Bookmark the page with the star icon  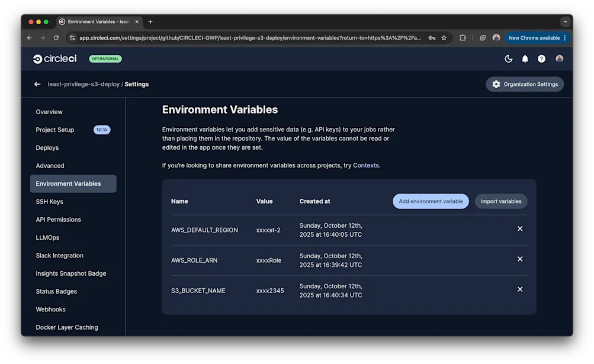pos(444,37)
